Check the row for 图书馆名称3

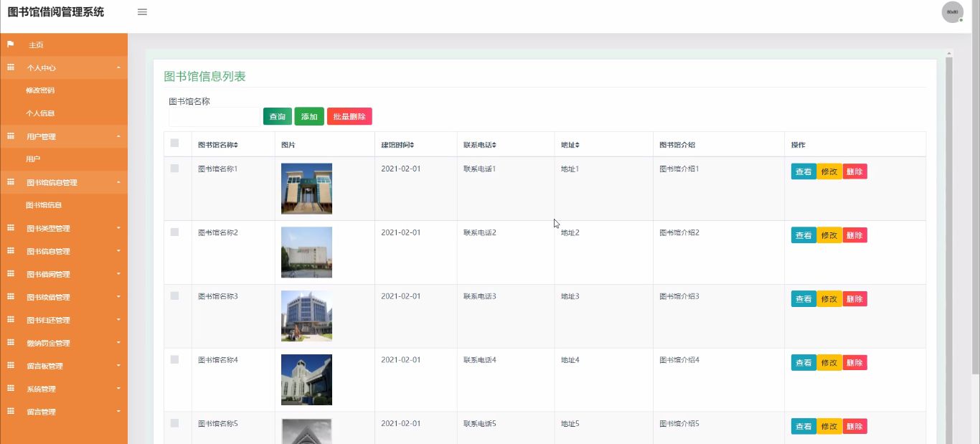174,296
